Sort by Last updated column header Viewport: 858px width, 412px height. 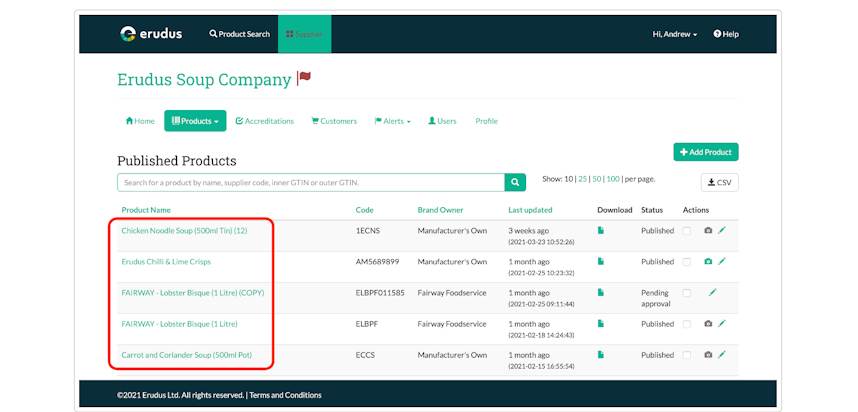click(530, 210)
